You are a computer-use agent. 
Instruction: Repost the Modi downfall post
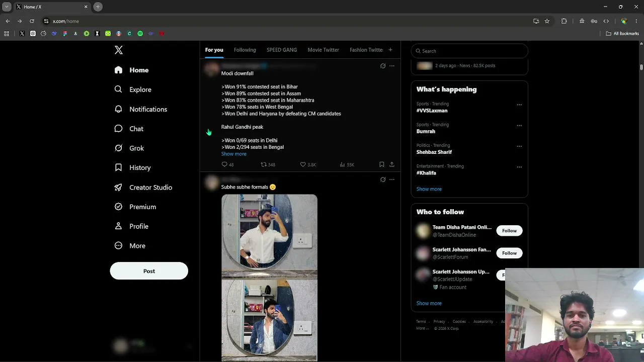tap(268, 164)
